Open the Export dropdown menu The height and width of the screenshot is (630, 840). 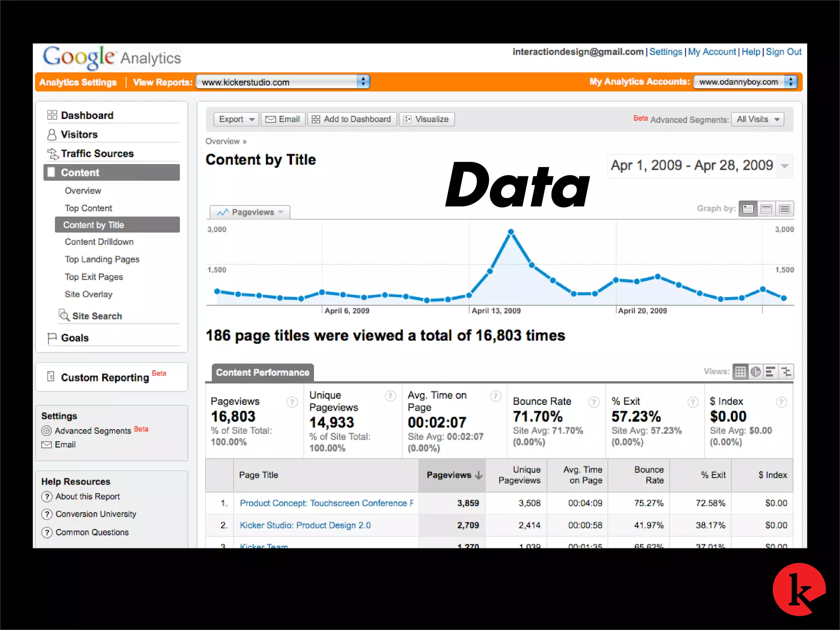click(236, 119)
